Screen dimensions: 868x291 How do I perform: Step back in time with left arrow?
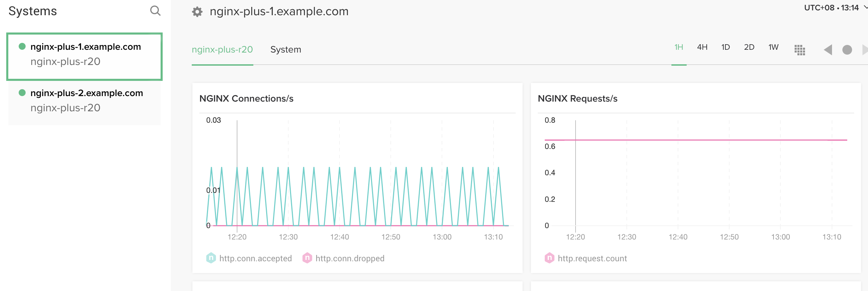(828, 50)
